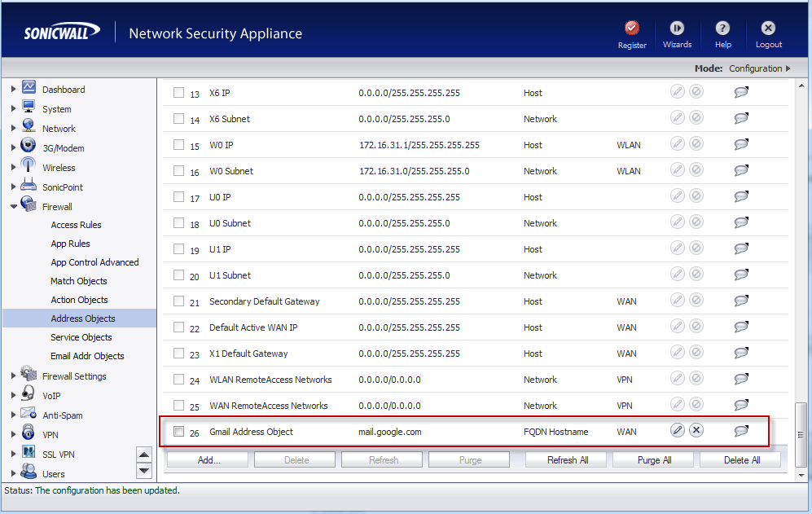Click the 3G/Modem sidebar icon
The image size is (812, 514).
pyautogui.click(x=29, y=146)
